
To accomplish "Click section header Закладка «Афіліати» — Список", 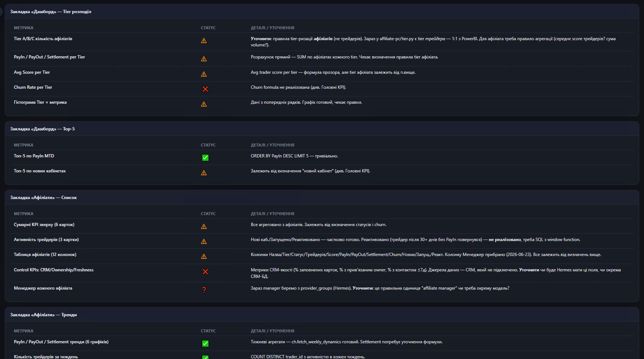I will (44, 198).
